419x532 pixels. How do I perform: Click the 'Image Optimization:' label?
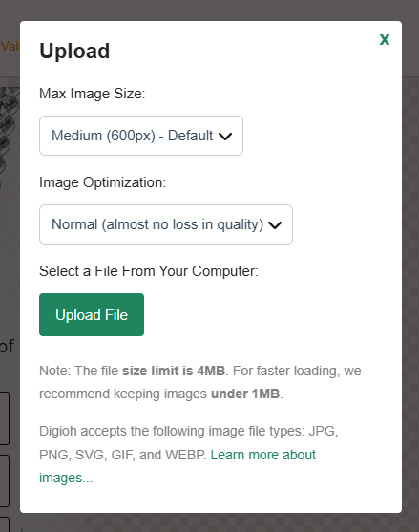(103, 182)
